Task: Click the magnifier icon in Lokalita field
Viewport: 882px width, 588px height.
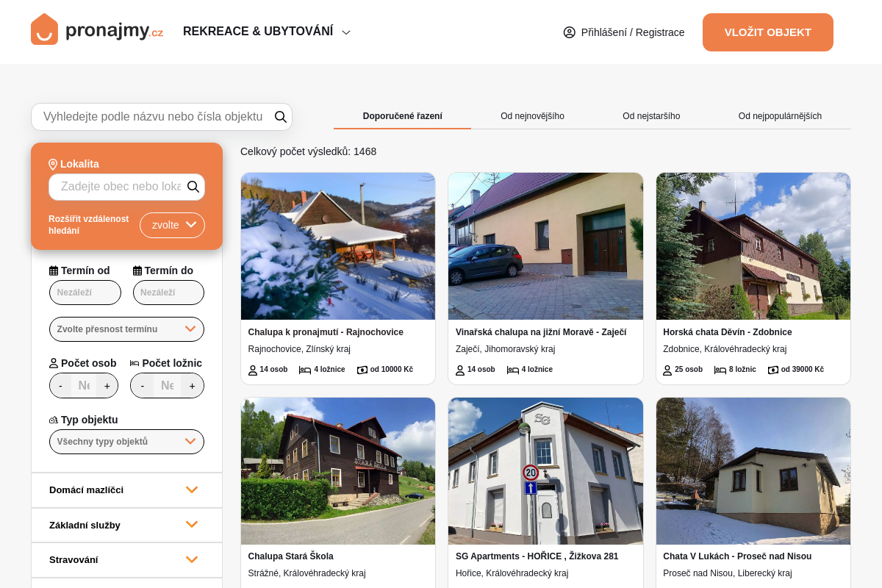Action: point(193,187)
